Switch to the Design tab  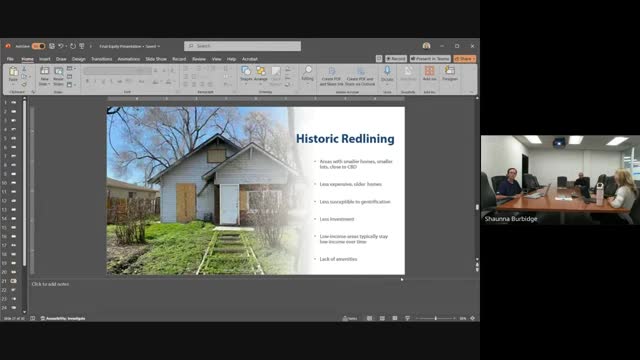(79, 59)
